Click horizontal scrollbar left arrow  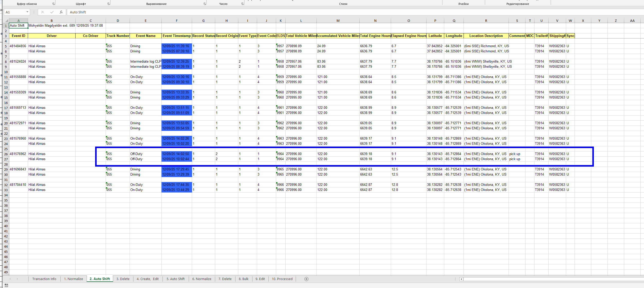point(461,279)
